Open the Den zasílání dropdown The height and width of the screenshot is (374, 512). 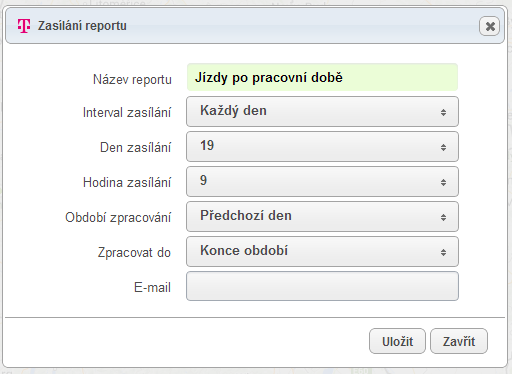[x=322, y=146]
